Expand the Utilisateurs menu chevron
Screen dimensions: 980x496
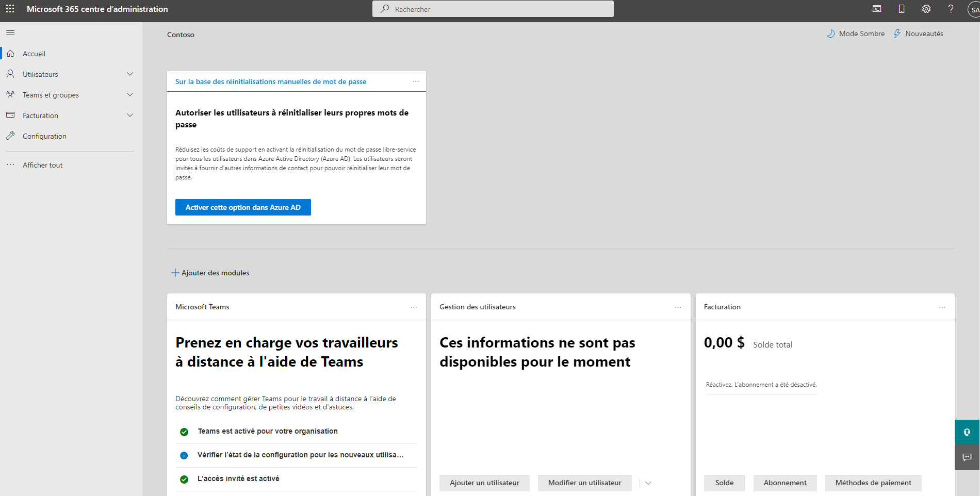(x=130, y=74)
